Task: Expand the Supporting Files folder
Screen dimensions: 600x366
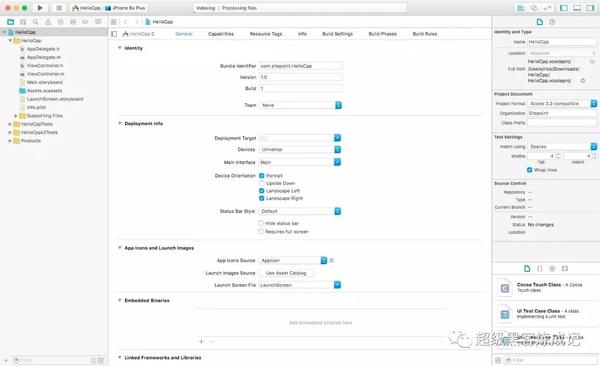Action: [16, 116]
